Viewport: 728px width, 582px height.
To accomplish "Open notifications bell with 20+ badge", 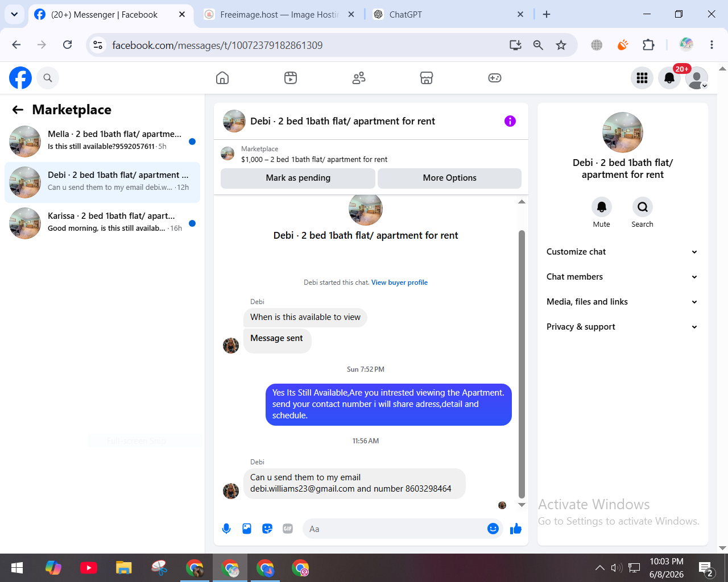I will click(669, 78).
